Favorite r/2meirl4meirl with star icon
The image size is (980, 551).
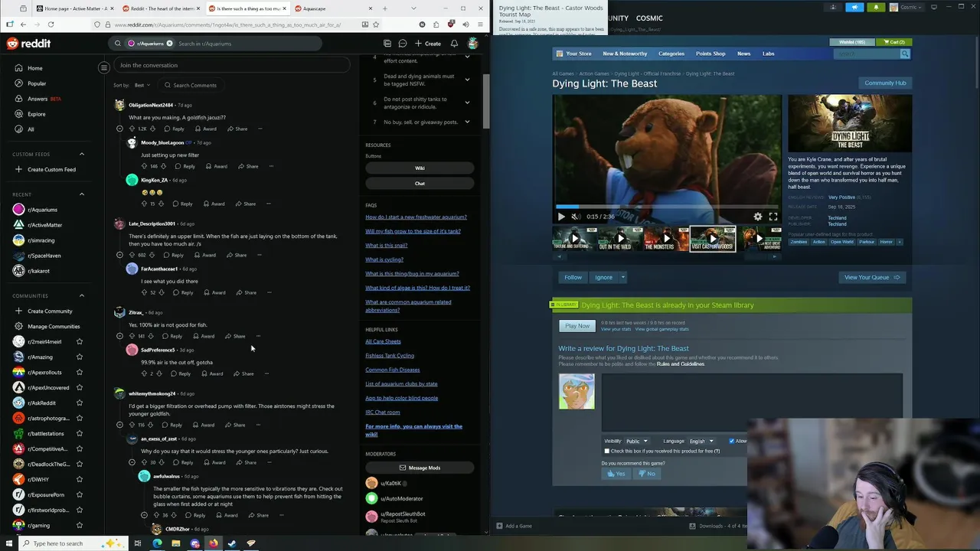(79, 342)
